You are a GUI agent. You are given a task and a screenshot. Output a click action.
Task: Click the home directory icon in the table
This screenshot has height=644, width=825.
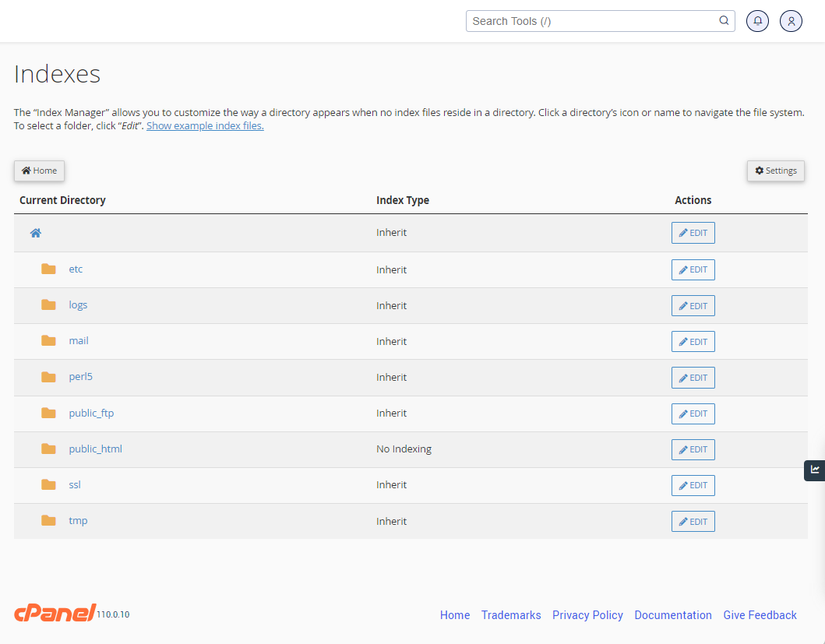click(x=35, y=232)
